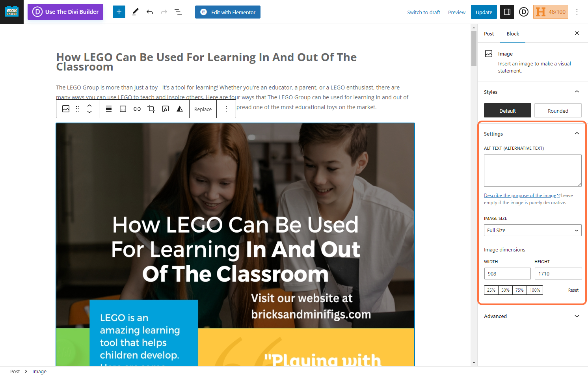Select the pencil Tools icon
Image resolution: width=588 pixels, height=376 pixels.
pos(135,12)
